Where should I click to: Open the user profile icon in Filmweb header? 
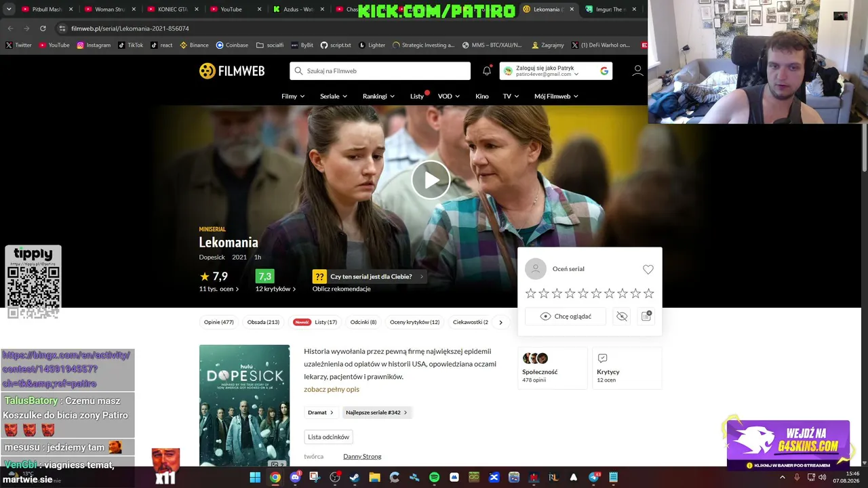[x=637, y=70]
